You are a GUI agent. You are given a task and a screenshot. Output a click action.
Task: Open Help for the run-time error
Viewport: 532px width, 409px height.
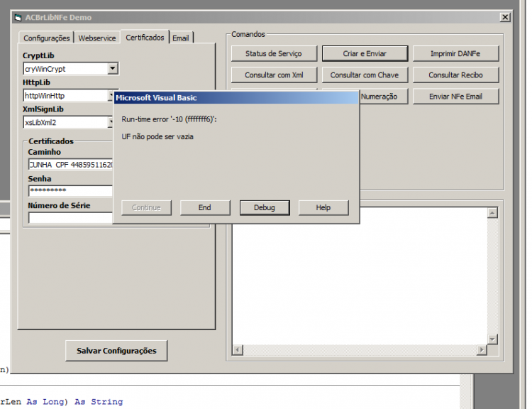pyautogui.click(x=323, y=207)
